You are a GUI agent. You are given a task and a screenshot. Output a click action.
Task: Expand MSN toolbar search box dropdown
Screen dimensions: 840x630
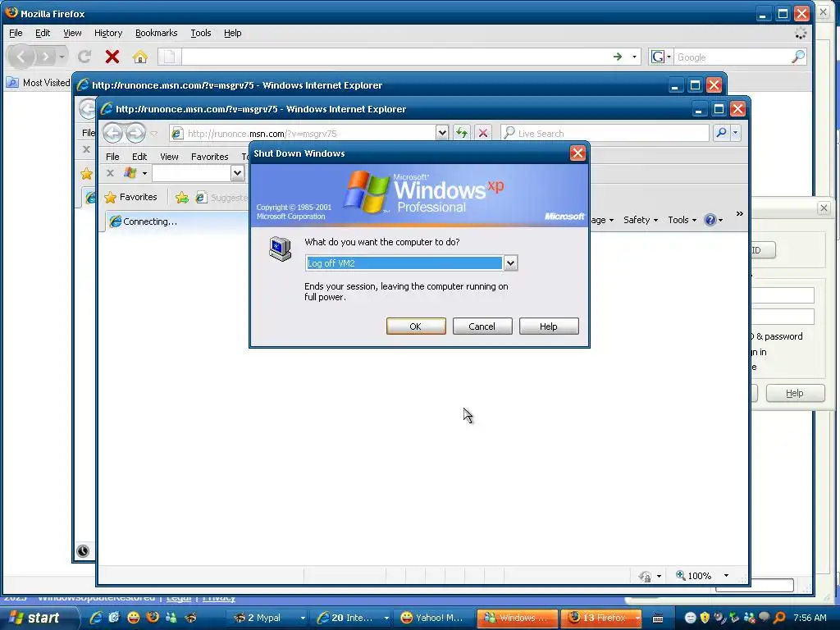tap(237, 173)
